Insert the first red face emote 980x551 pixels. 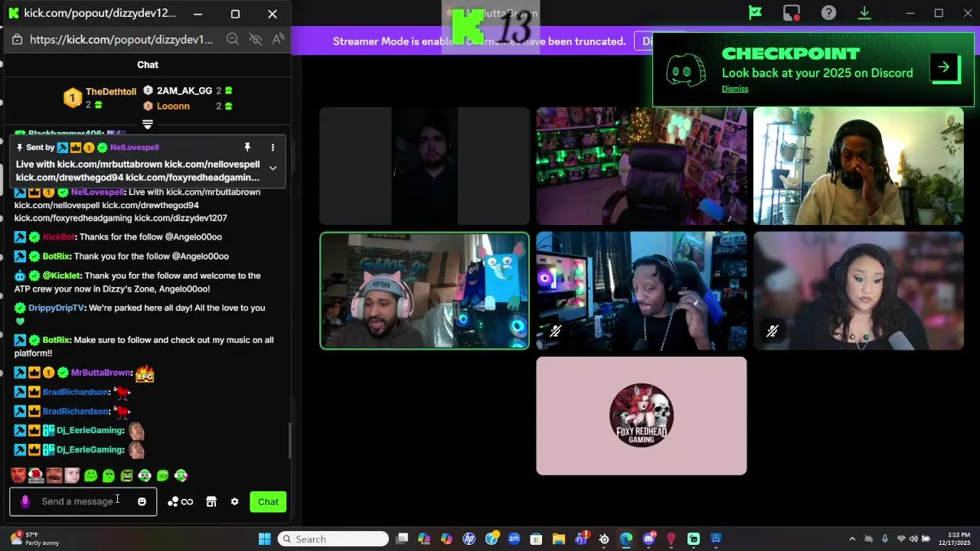pos(18,475)
